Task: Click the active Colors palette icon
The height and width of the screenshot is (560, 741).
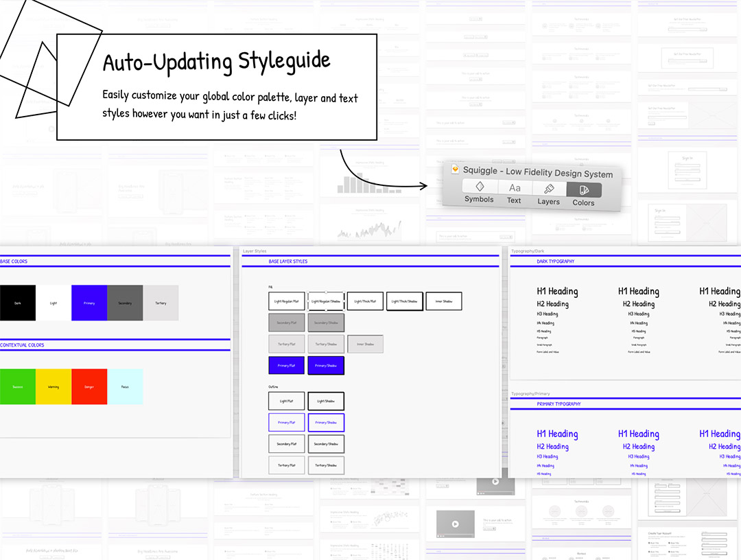Action: pyautogui.click(x=583, y=190)
